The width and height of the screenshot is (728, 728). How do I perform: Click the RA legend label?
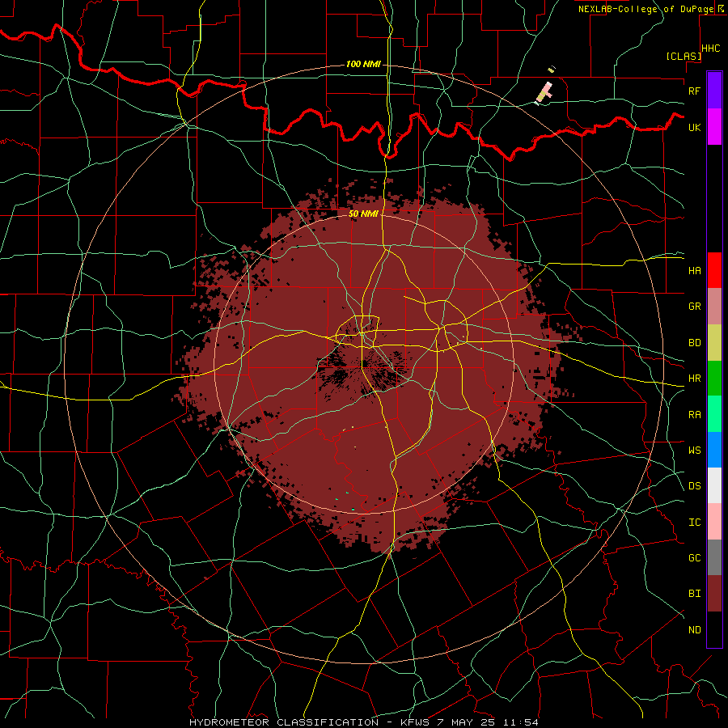point(694,415)
